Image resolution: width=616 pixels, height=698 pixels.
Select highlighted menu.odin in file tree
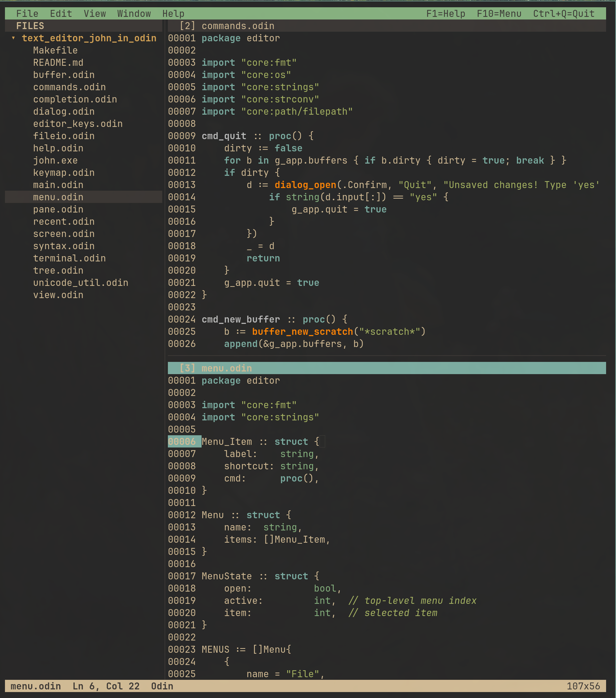click(83, 197)
